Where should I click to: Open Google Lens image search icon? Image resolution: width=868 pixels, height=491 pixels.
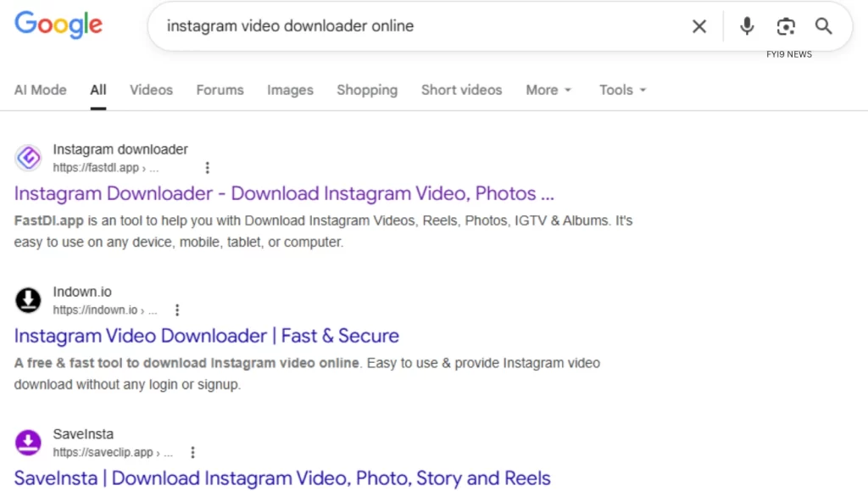[786, 26]
